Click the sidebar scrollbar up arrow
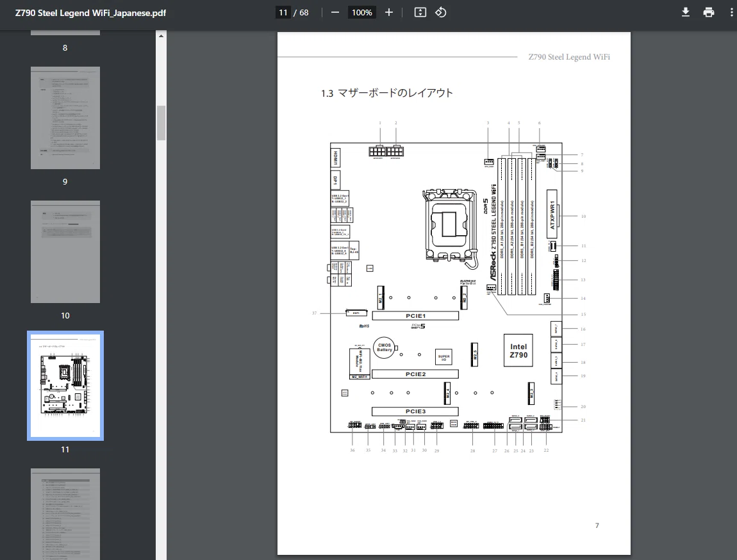Screen dimensions: 737x560 161,36
